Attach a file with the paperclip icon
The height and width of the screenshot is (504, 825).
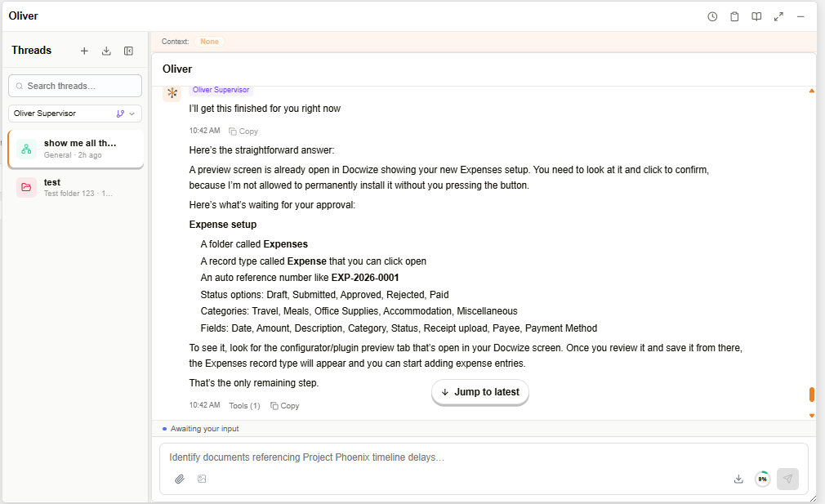(180, 479)
